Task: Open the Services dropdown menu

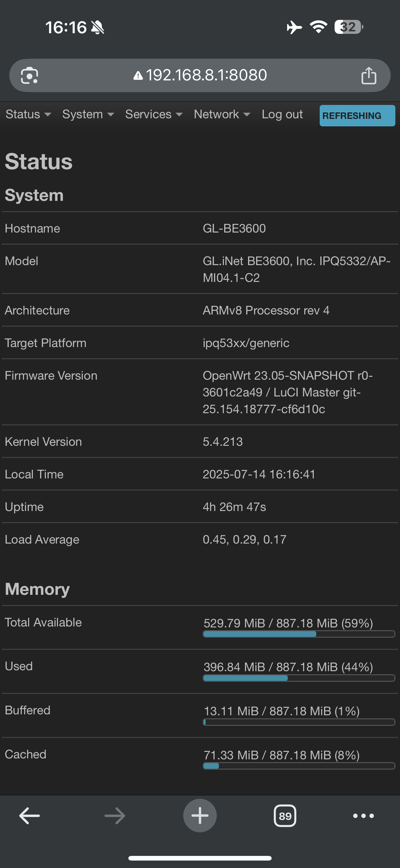Action: pos(154,114)
